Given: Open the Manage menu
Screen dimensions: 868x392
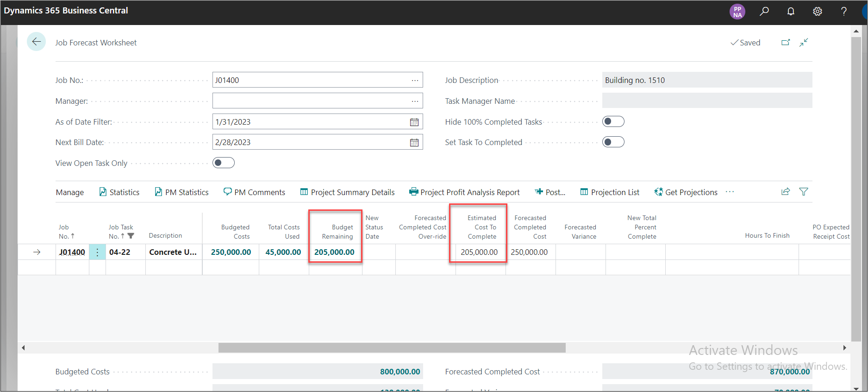Looking at the screenshot, I should pos(70,192).
